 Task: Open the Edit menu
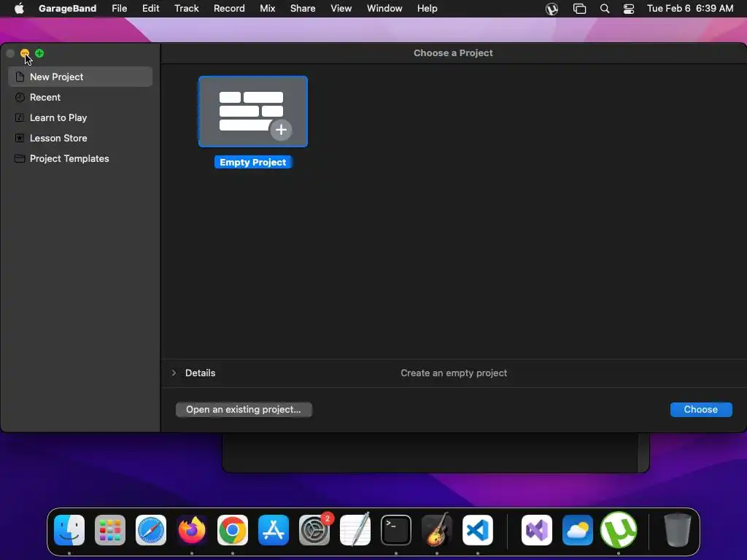point(150,9)
